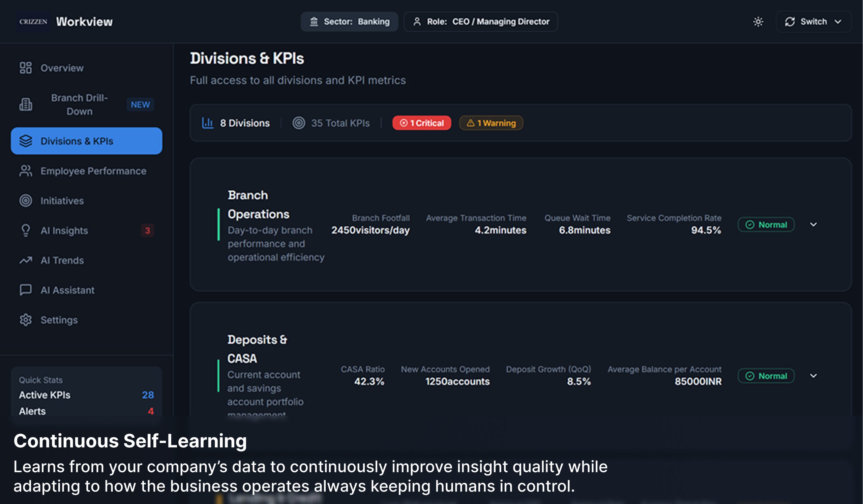Screen dimensions: 863x504
Task: Toggle light/dark theme sun icon
Action: coord(758,22)
